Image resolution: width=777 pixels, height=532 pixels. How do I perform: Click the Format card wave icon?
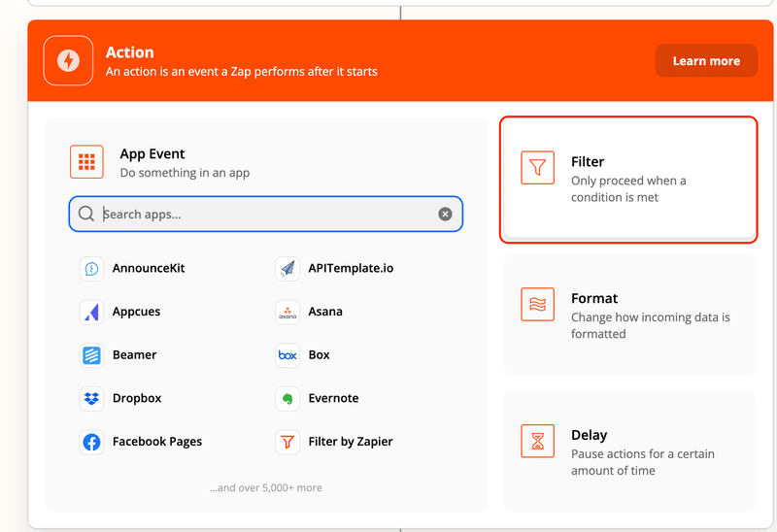(x=538, y=304)
